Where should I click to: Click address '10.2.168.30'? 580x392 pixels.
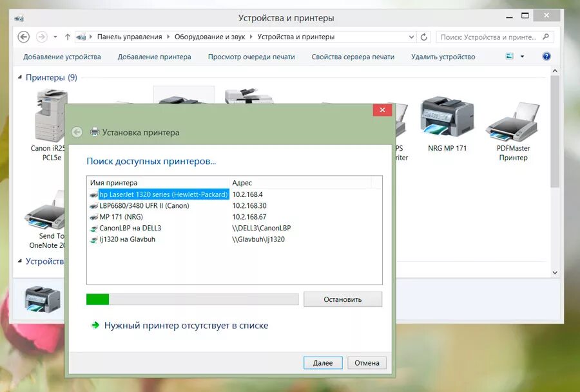(x=249, y=206)
